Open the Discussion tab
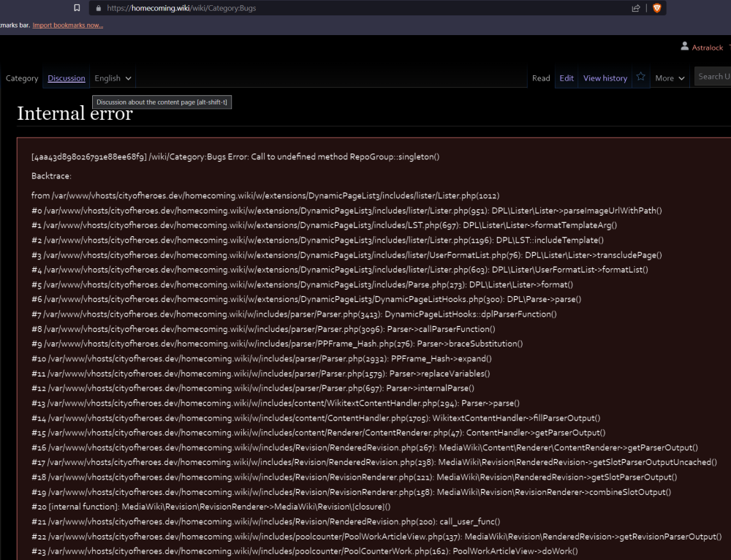Screen dimensions: 731x560 point(67,78)
